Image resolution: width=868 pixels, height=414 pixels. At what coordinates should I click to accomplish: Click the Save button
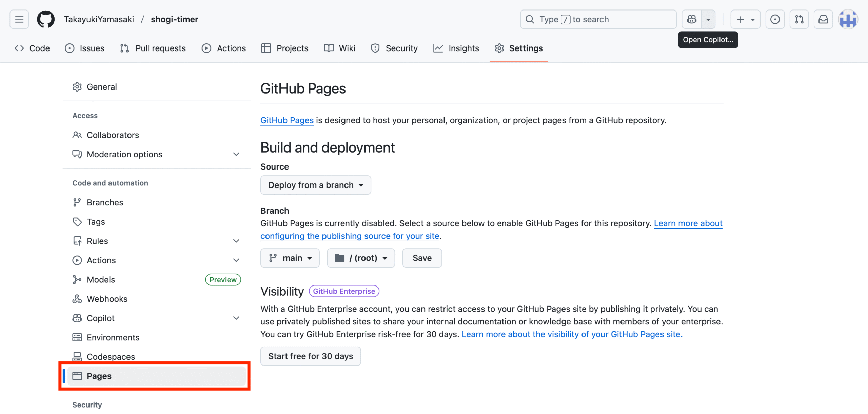(422, 258)
